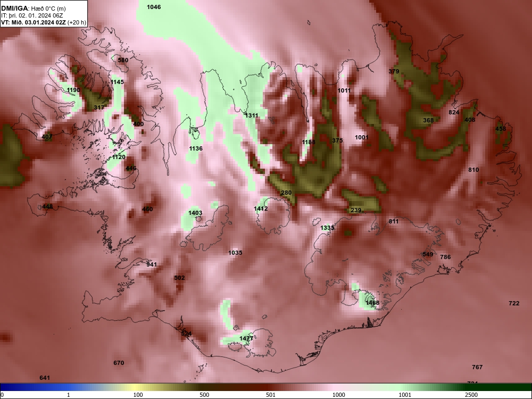
Task: Click the 1046 value over the northern sea
Action: click(154, 7)
